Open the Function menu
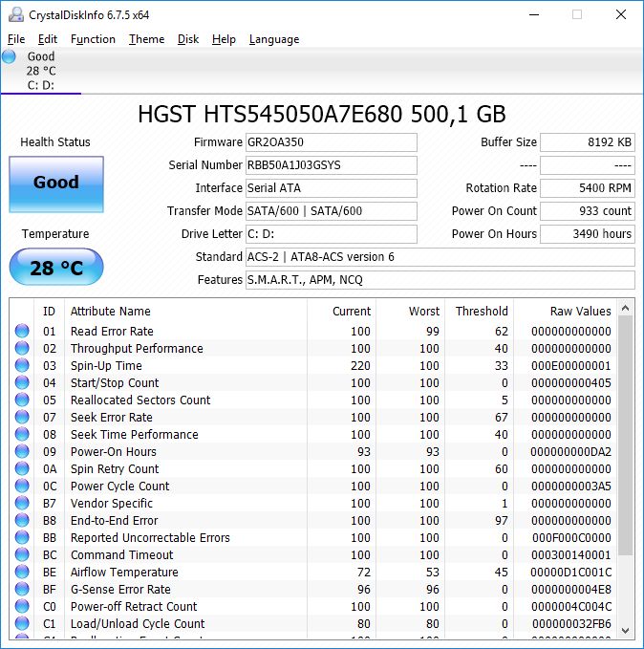The image size is (644, 649). [93, 39]
